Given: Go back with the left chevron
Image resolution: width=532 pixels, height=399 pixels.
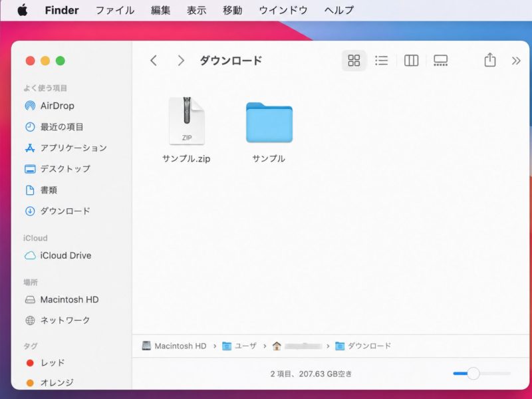Looking at the screenshot, I should click(154, 61).
